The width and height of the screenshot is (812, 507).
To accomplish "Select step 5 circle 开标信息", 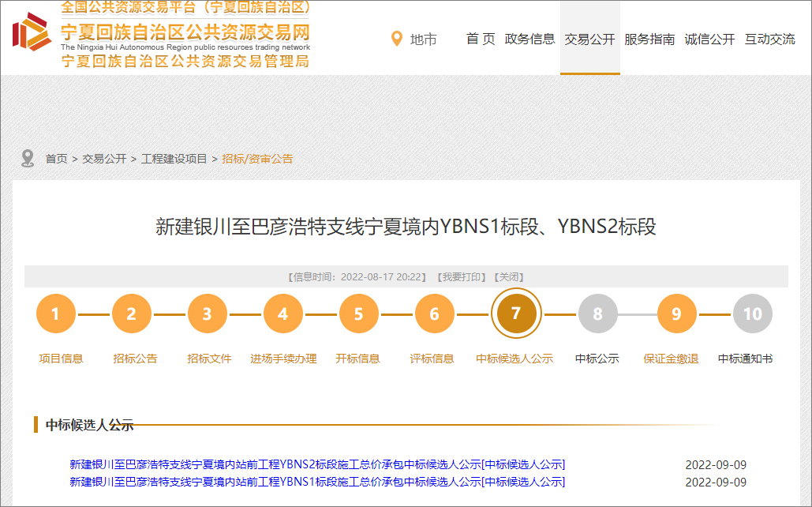I will tap(358, 314).
